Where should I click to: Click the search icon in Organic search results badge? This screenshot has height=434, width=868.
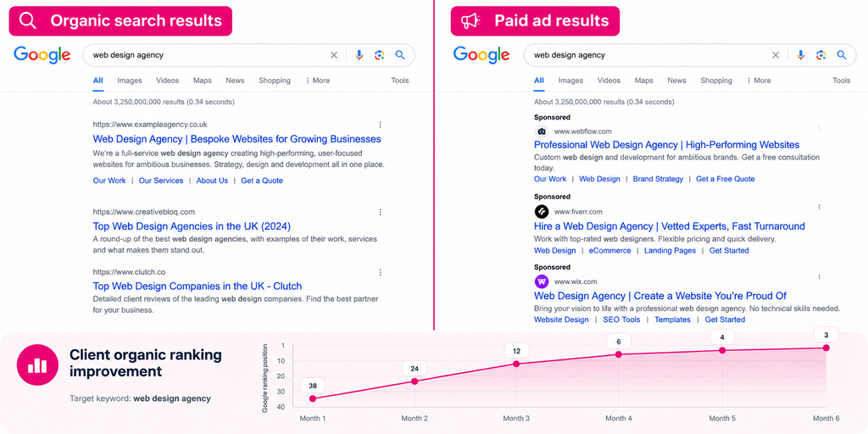coord(28,21)
